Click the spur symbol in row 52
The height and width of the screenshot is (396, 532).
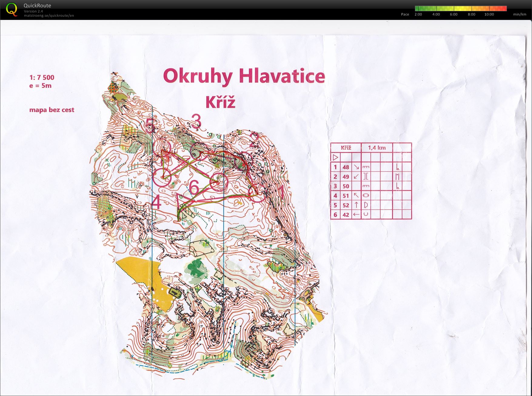coord(366,205)
